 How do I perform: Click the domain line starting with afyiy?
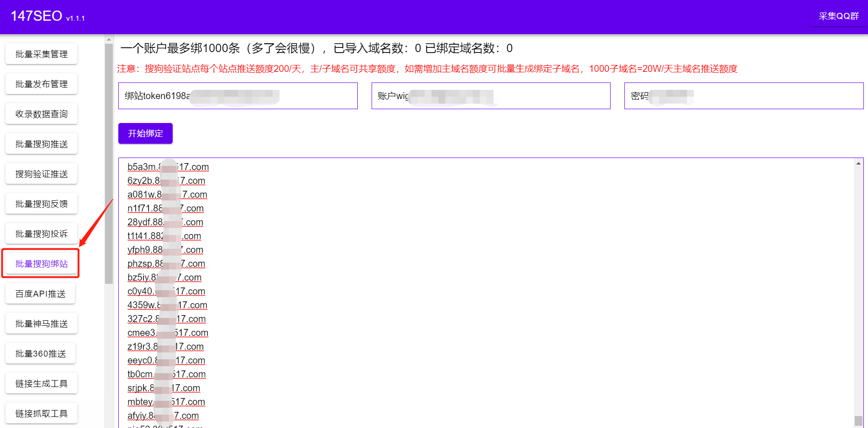coord(163,416)
